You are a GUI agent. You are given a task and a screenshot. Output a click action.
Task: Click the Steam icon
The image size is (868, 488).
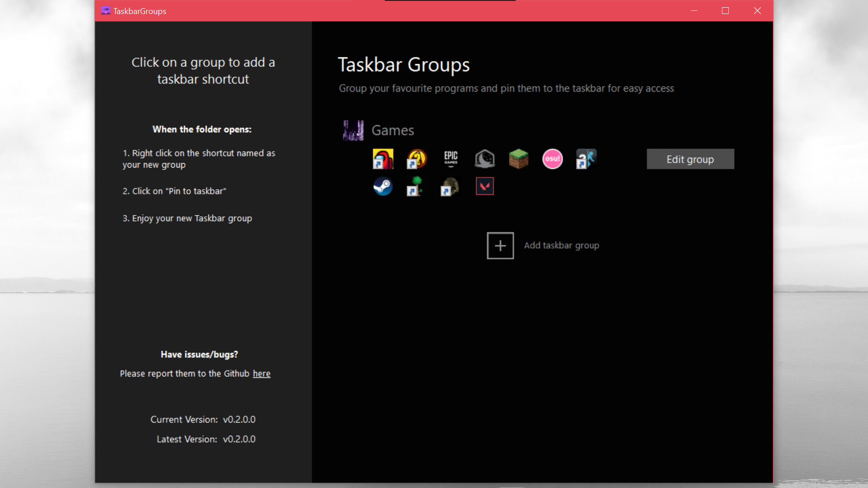(x=383, y=186)
